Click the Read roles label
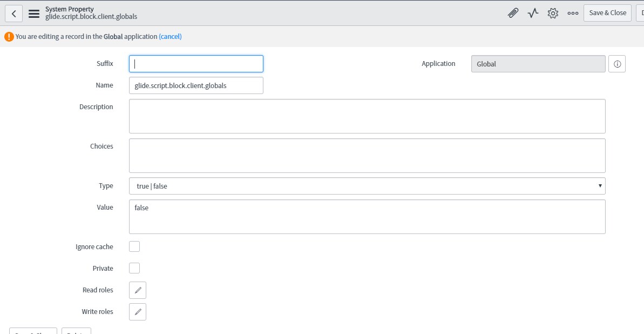This screenshot has width=644, height=334. (x=98, y=290)
